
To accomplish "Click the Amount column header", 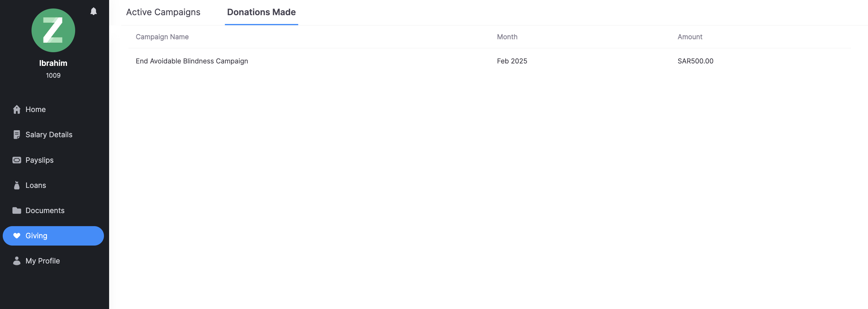I will click(x=690, y=37).
